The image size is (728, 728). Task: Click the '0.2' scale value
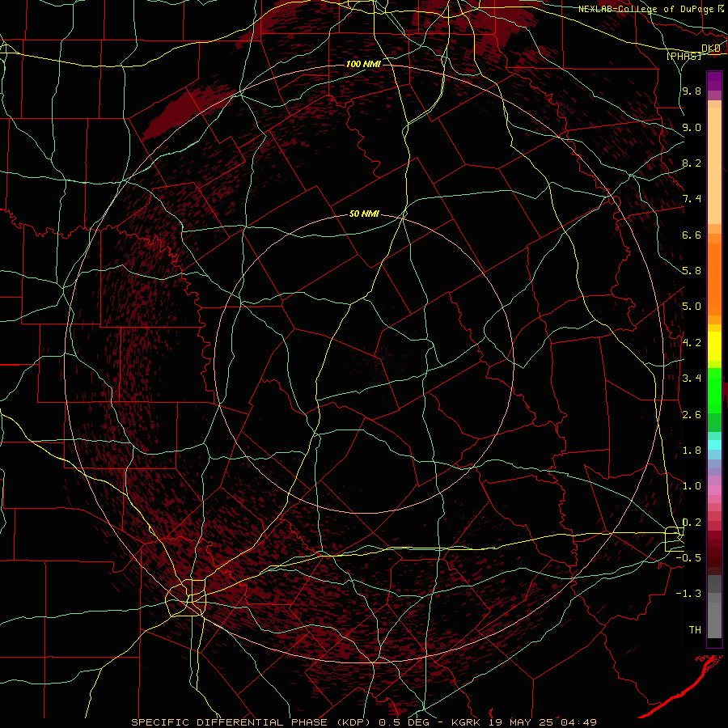692,523
